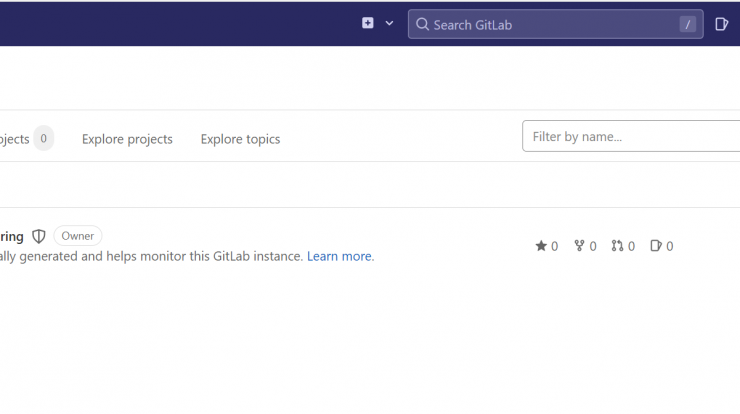Open the issues icon in top bar
740x414 pixels.
[721, 24]
